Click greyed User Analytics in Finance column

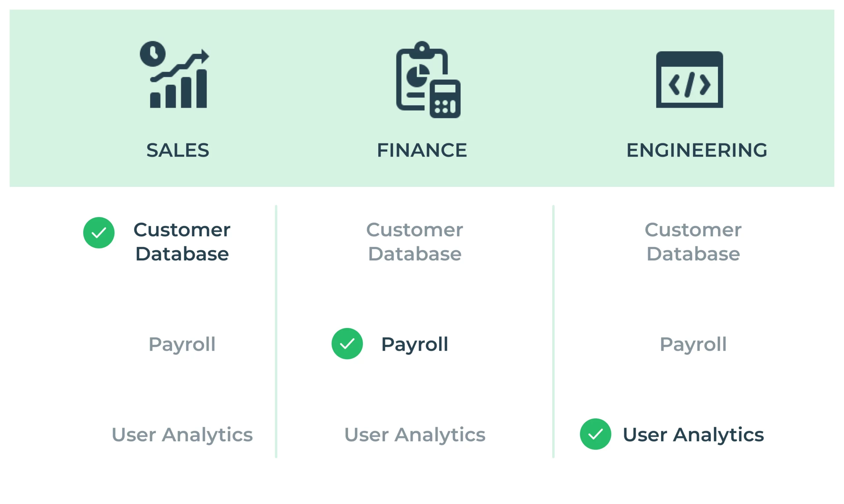tap(414, 434)
